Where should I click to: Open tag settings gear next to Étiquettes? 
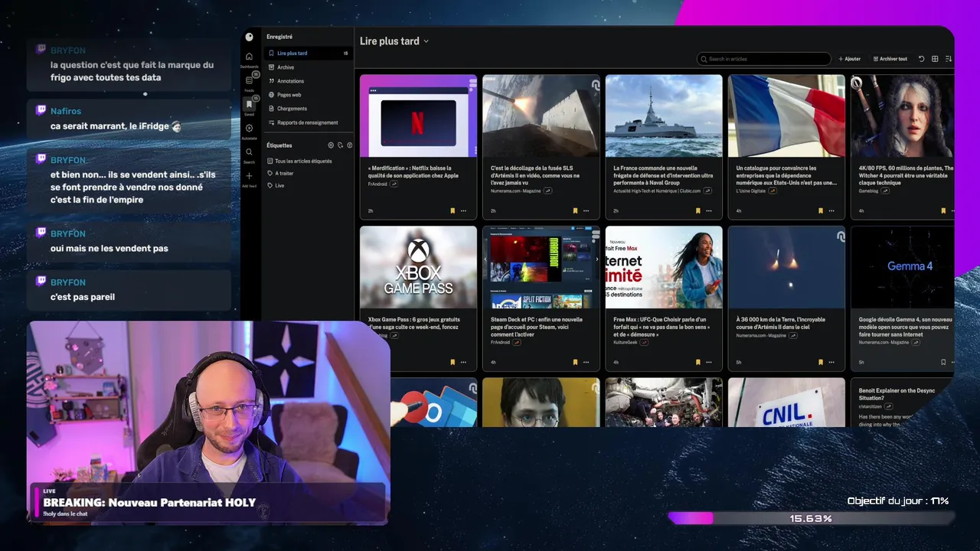click(x=331, y=145)
